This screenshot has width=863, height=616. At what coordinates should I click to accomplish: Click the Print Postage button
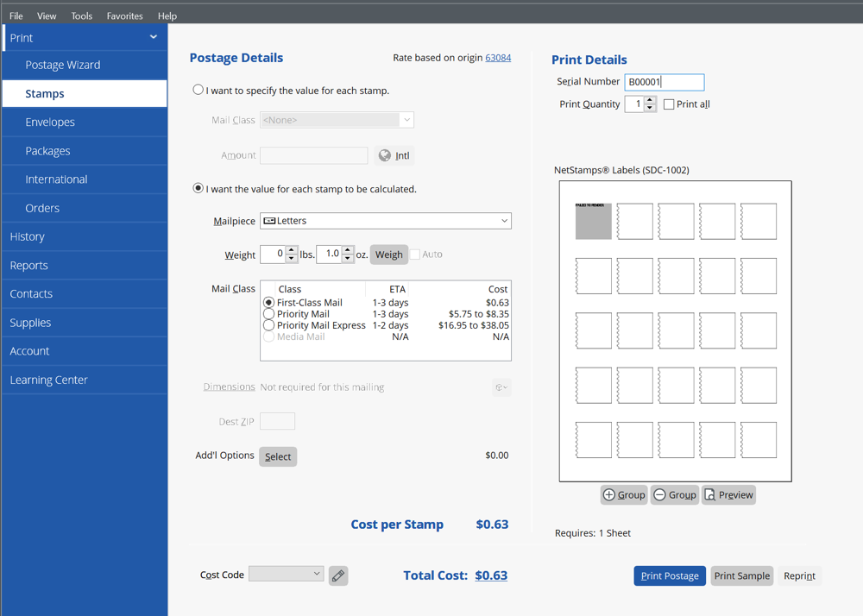pos(670,575)
